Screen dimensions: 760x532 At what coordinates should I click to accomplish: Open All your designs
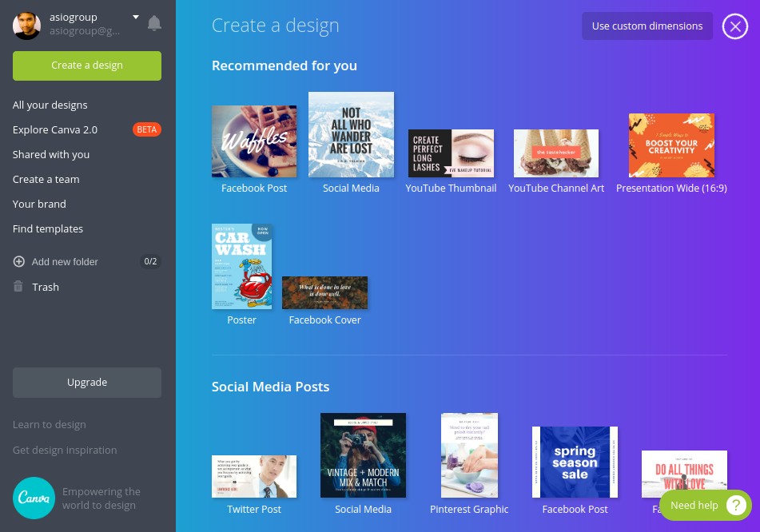click(x=50, y=105)
